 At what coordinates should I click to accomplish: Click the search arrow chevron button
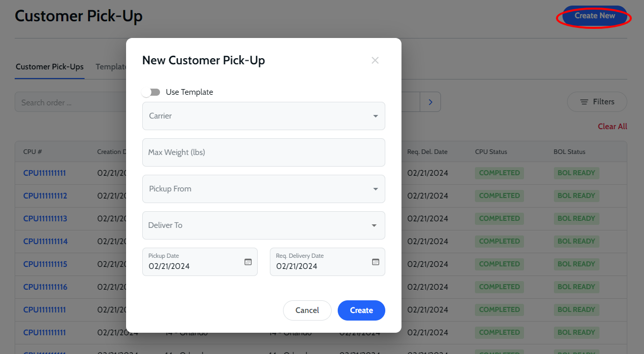tap(430, 102)
